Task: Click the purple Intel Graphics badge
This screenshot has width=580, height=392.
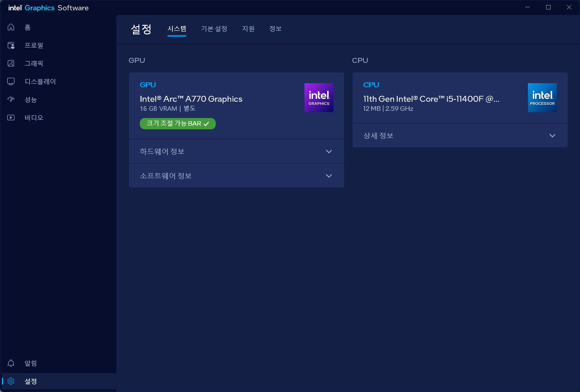Action: point(319,98)
